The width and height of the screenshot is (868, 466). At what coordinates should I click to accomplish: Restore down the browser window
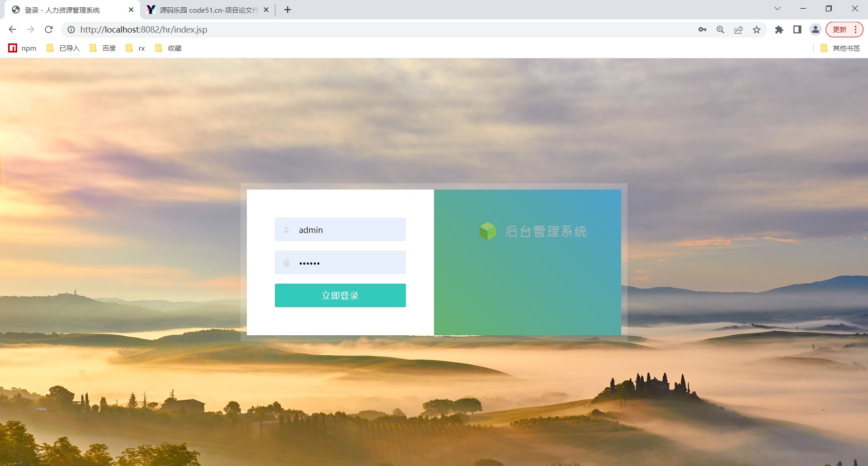tap(829, 9)
